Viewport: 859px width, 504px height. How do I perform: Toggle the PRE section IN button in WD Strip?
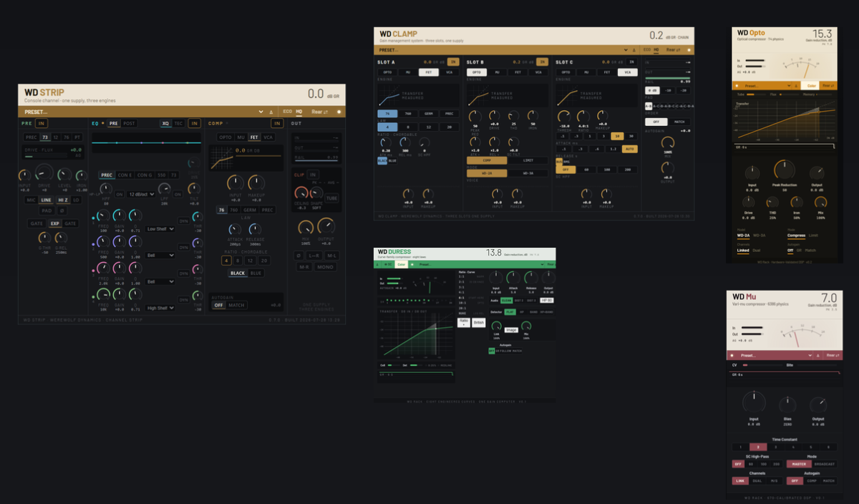[42, 123]
